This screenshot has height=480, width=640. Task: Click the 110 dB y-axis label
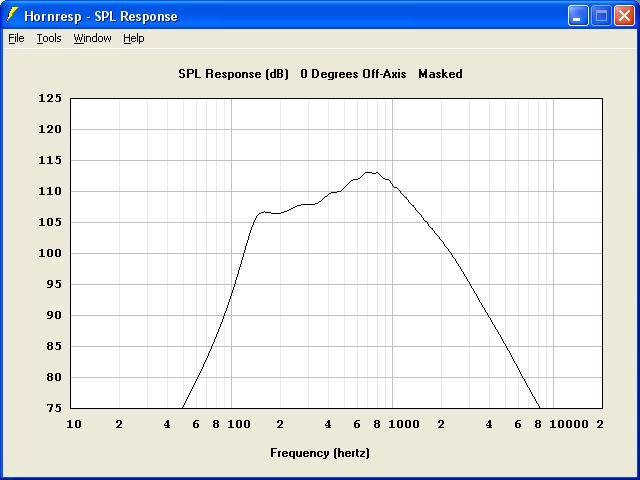point(50,191)
